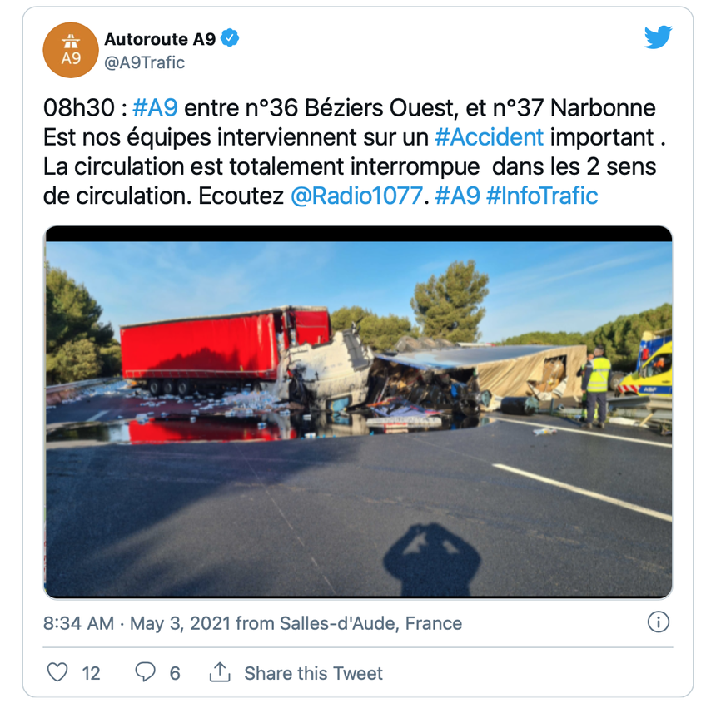Click the #A9 hashtag before #InfoTrafic
716x728 pixels.
[457, 196]
